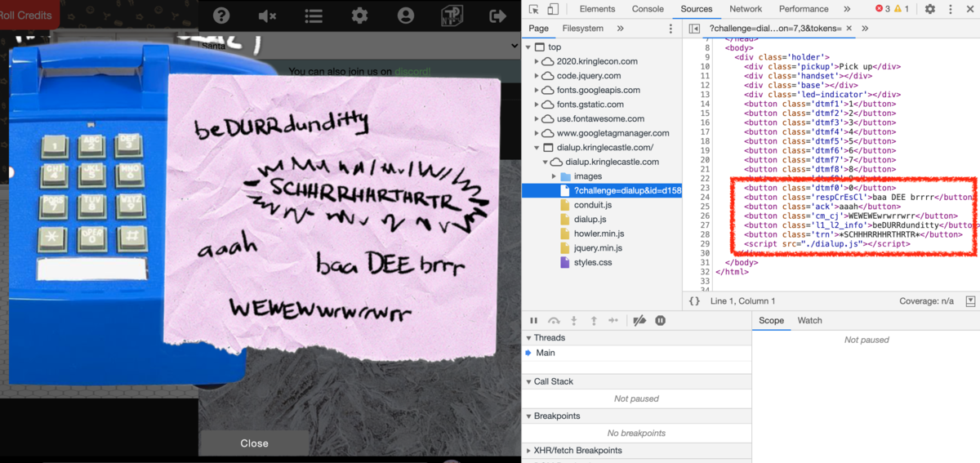The image size is (980, 463).
Task: Open the DevTools three-dot customize menu
Action: point(951,9)
